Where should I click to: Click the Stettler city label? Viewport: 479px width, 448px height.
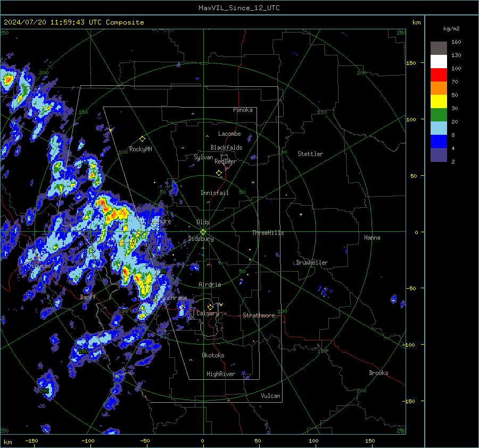(310, 154)
